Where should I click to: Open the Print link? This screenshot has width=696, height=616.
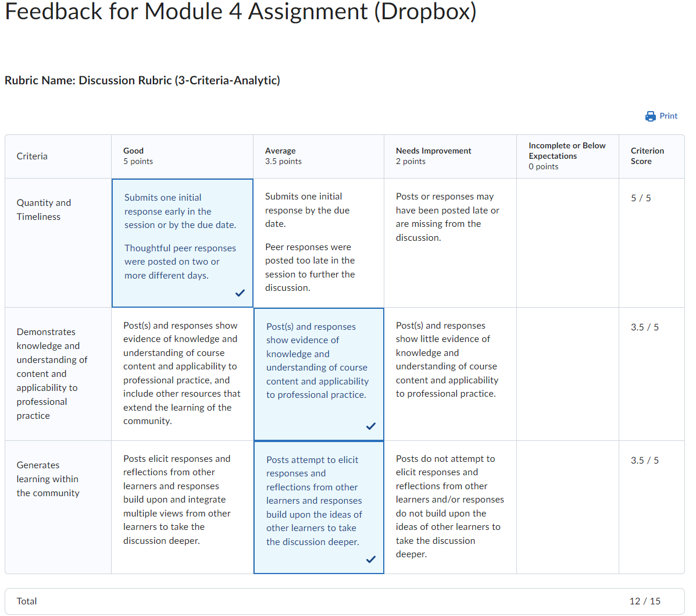(x=666, y=116)
